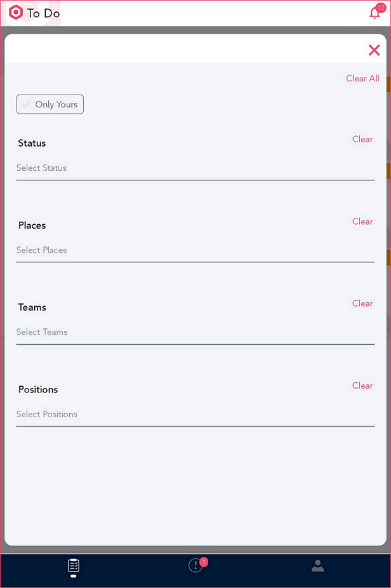Open the notifications bell icon
This screenshot has width=391, height=588.
[x=374, y=13]
